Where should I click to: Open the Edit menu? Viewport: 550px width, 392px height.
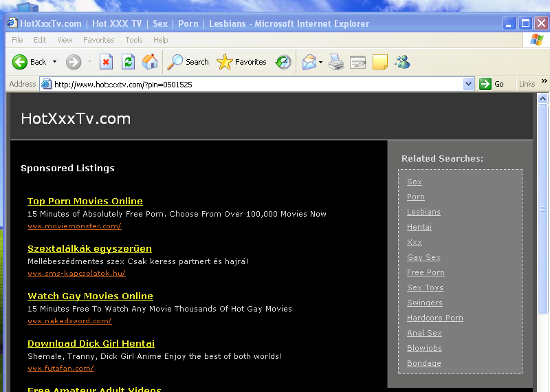[x=40, y=40]
